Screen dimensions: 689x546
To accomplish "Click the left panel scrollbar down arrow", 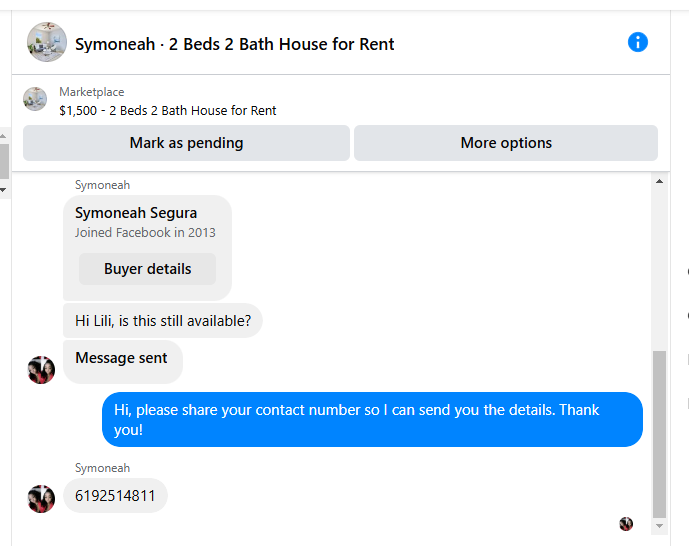I will click(x=3, y=190).
